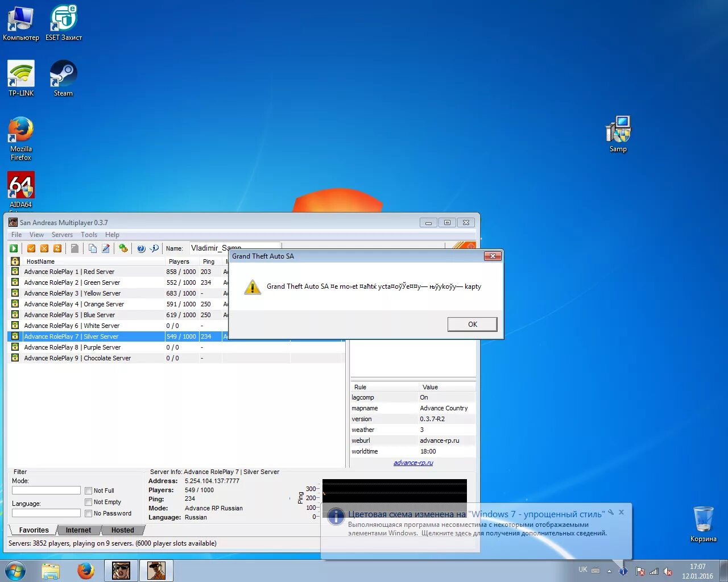Click the Mode filter input field
The image size is (728, 582).
click(46, 490)
